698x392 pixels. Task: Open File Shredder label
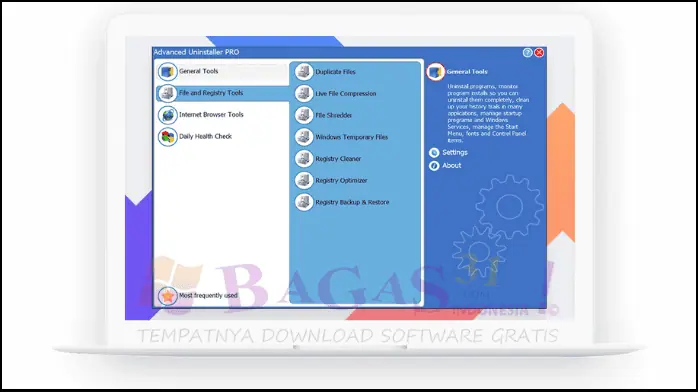coord(333,115)
